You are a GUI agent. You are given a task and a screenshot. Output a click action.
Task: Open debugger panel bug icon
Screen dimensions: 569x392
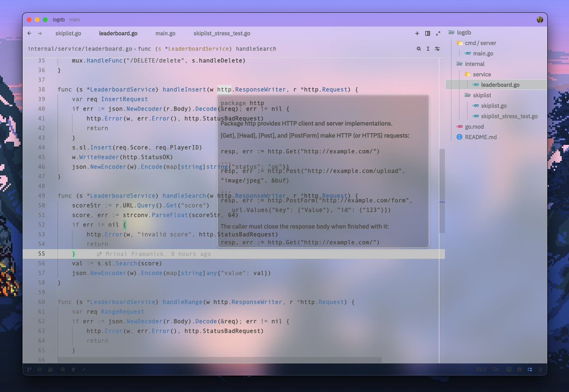click(x=519, y=369)
